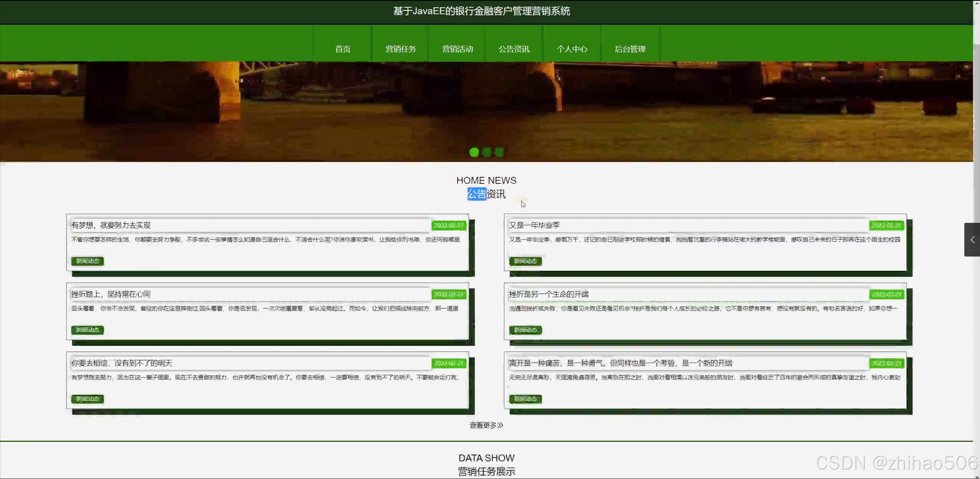Select the first carousel indicator dot
The width and height of the screenshot is (980, 479).
click(474, 152)
